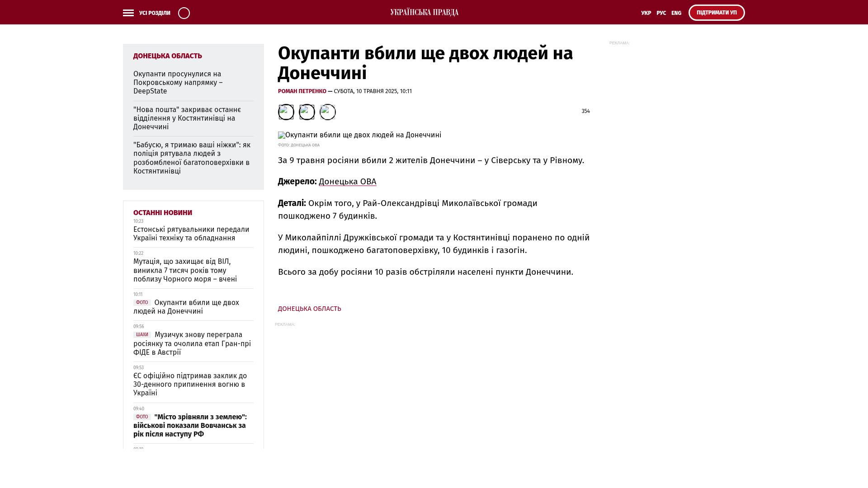Image resolution: width=868 pixels, height=488 pixels.
Task: Open the ДОНЕЦЬКА ОБЛАСТЬ sidebar heading
Action: 167,56
